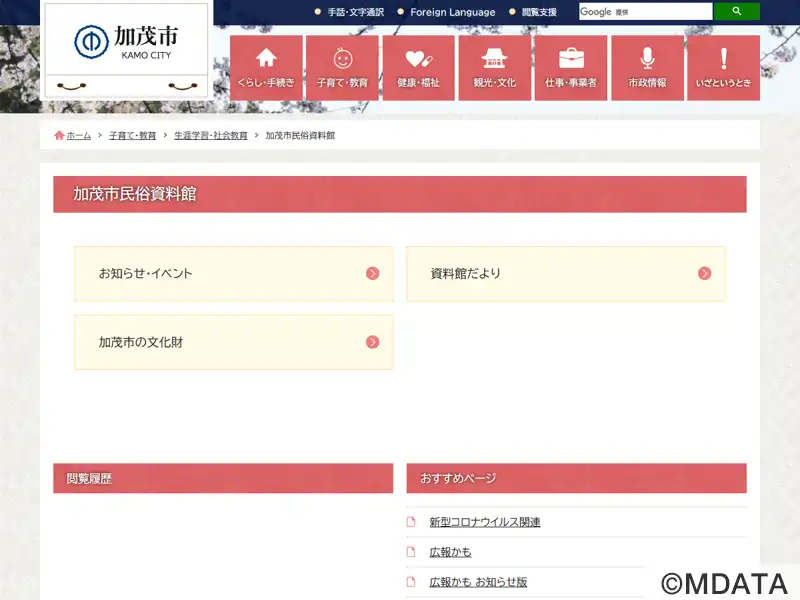
Task: Click 閲覧履歴 section header
Action: [x=223, y=479]
